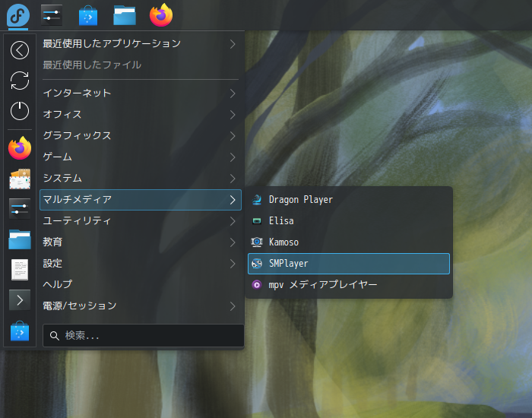The image size is (532, 418).
Task: Select the ユーティリティ category
Action: tap(141, 221)
